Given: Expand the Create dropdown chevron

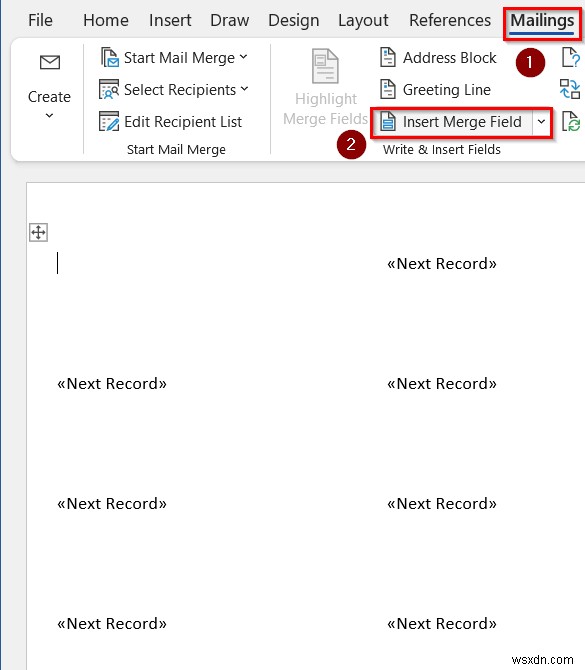Looking at the screenshot, I should [50, 115].
